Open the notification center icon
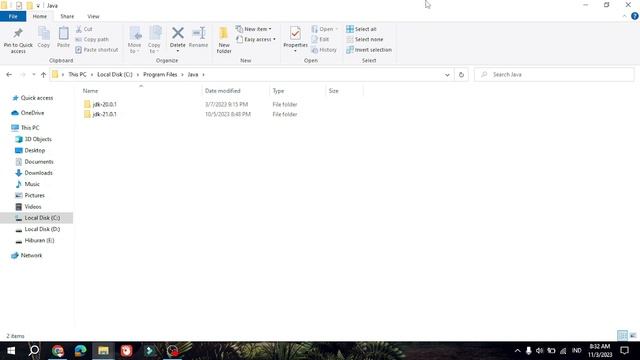640x360 pixels. point(624,351)
